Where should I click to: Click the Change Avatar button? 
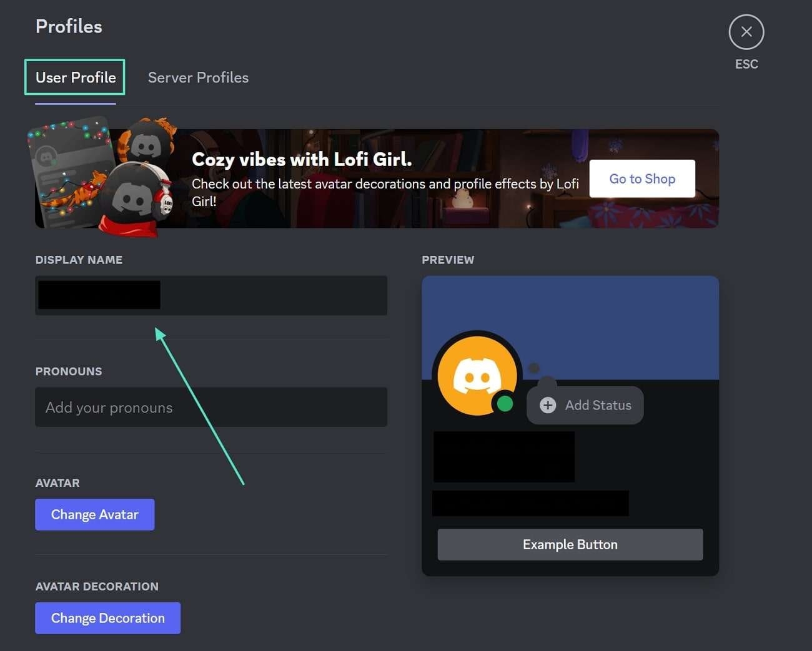(95, 514)
